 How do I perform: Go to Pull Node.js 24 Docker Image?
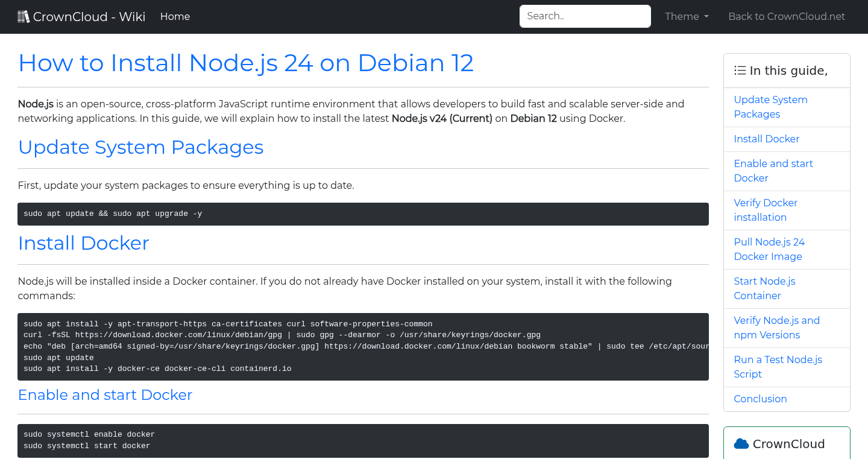[x=769, y=249]
